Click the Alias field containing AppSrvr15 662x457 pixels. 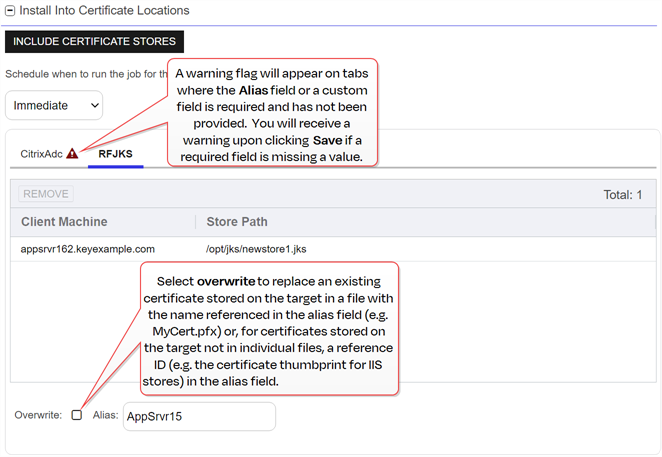click(x=197, y=416)
